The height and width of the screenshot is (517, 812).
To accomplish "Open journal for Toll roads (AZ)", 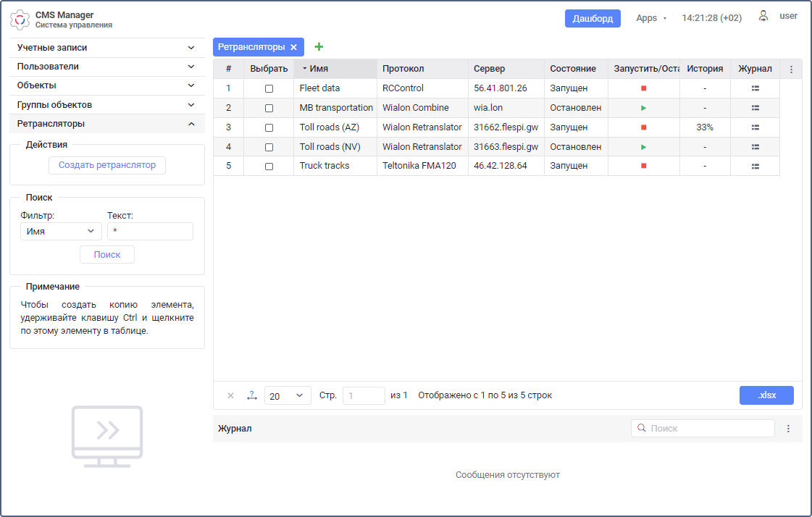I will click(755, 127).
